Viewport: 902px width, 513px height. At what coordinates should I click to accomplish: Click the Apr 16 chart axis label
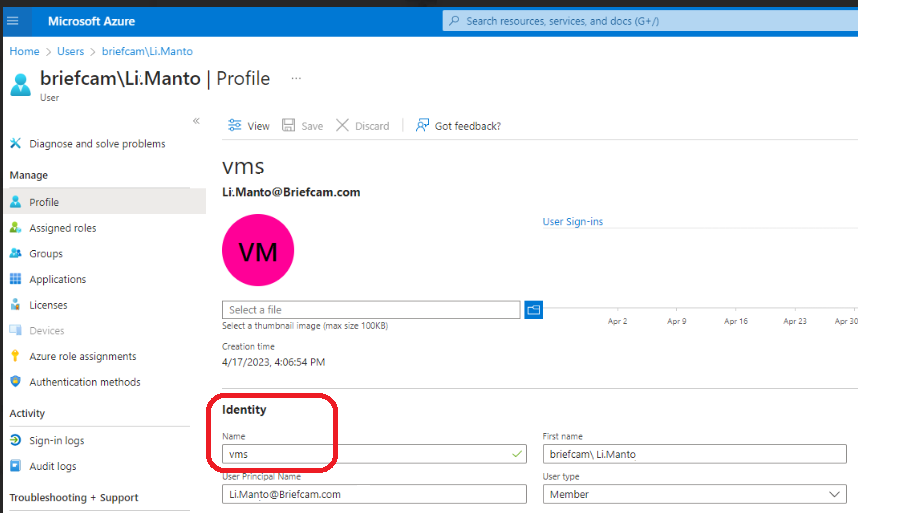coord(736,321)
